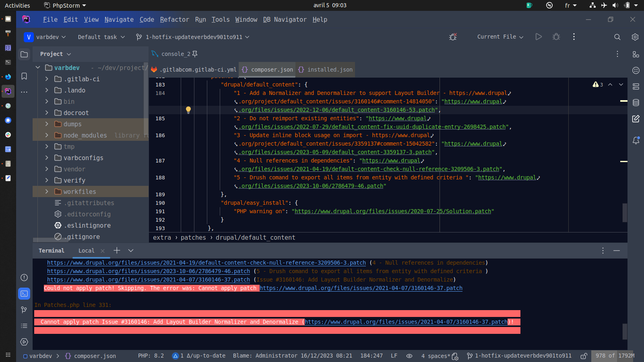Run the current configuration with the green arrow
644x362 pixels.
pyautogui.click(x=539, y=37)
